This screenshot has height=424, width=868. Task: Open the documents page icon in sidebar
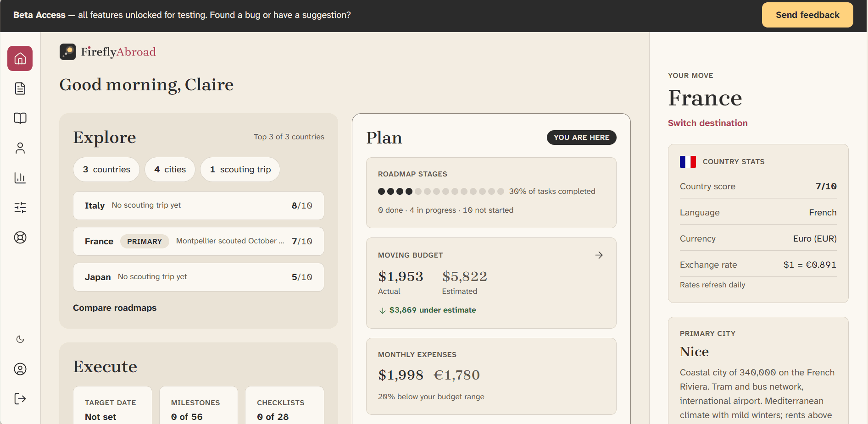point(20,88)
